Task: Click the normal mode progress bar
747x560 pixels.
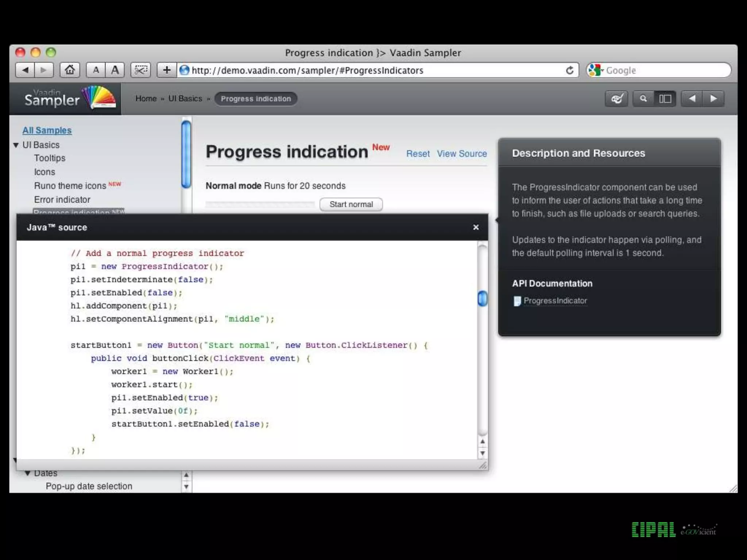Action: coord(260,205)
